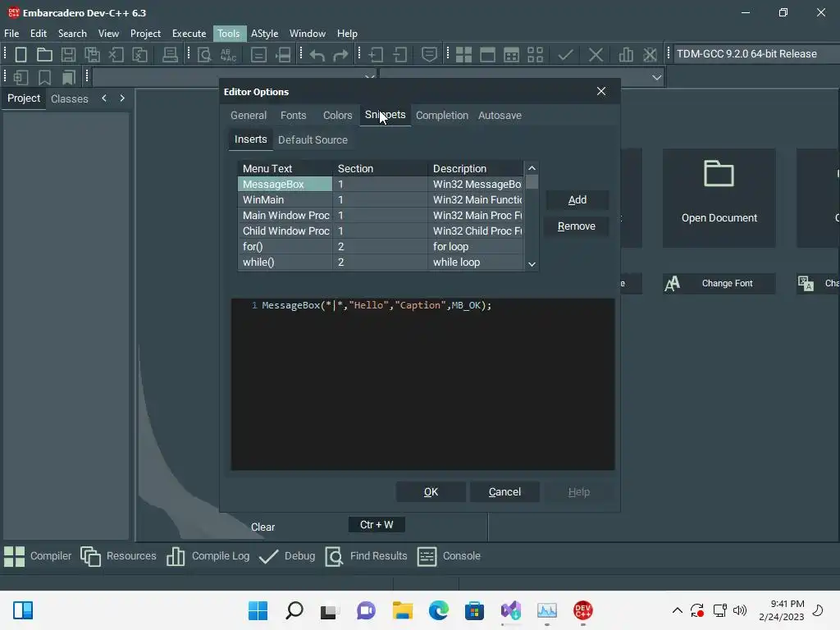Select the WinMain snippet row
Screen dimensions: 840x630
click(x=381, y=200)
